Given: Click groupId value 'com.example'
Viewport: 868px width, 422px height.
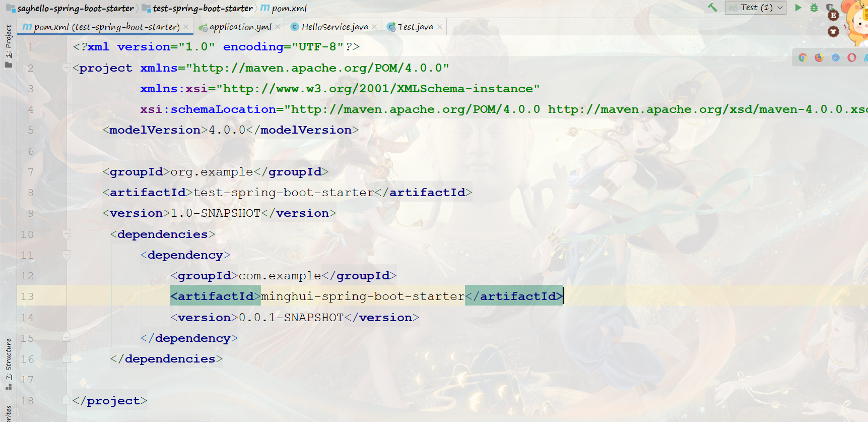Looking at the screenshot, I should [x=280, y=276].
